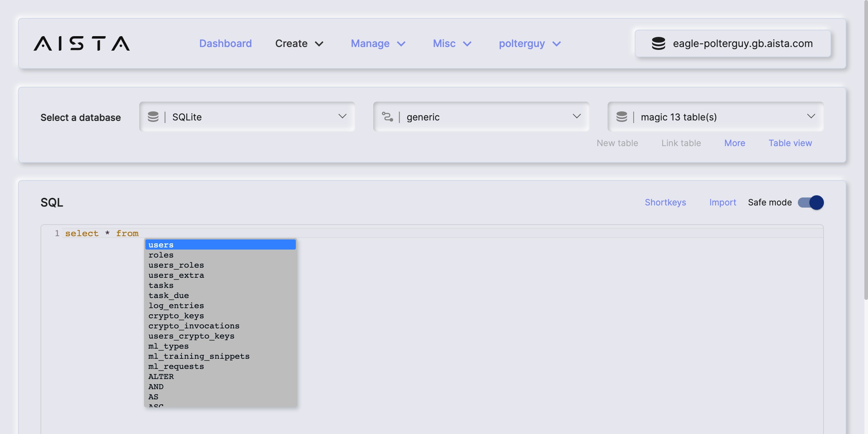The height and width of the screenshot is (434, 868).
Task: Expand the generic connection dropdown
Action: pos(481,117)
